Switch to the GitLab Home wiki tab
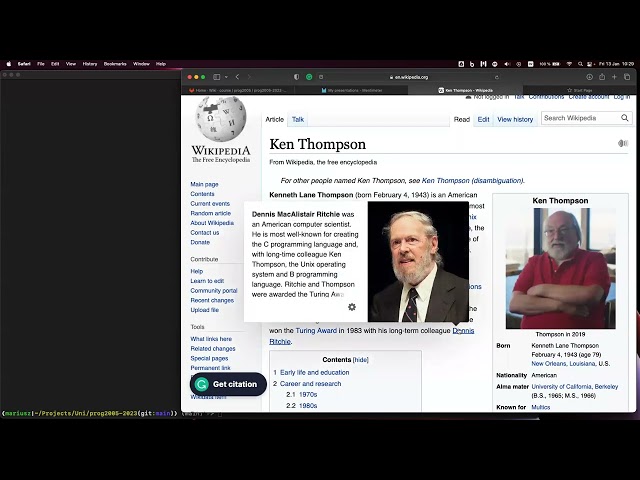640x480 pixels. pos(238,90)
